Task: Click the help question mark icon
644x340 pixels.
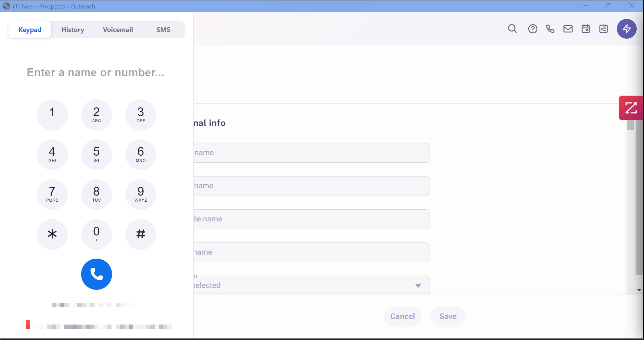Action: coord(532,29)
